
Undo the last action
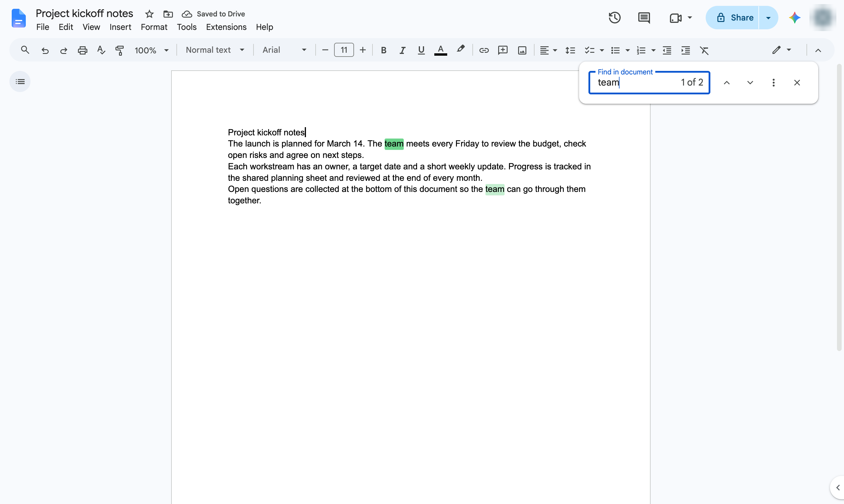point(45,50)
